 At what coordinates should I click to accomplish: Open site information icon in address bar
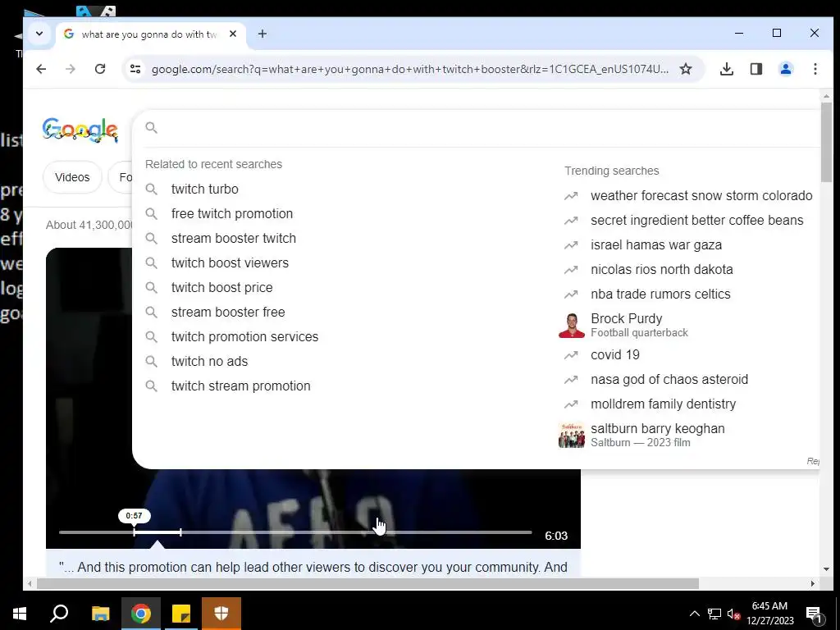click(x=135, y=69)
